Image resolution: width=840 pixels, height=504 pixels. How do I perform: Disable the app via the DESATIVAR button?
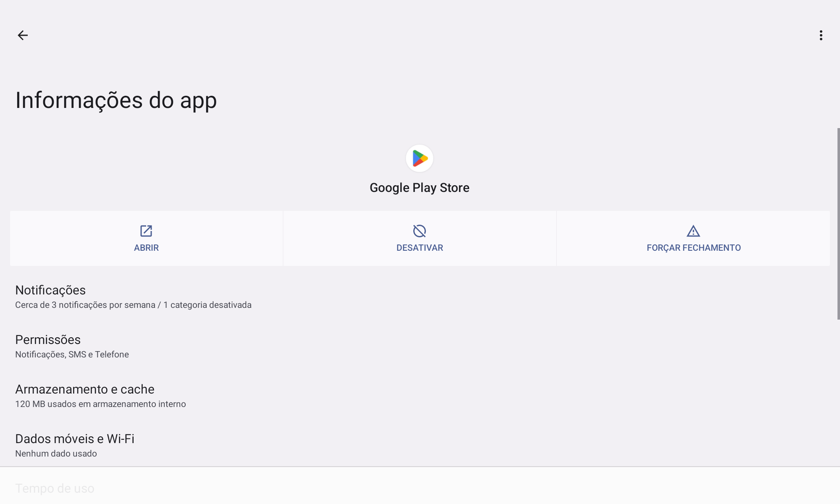pyautogui.click(x=420, y=238)
